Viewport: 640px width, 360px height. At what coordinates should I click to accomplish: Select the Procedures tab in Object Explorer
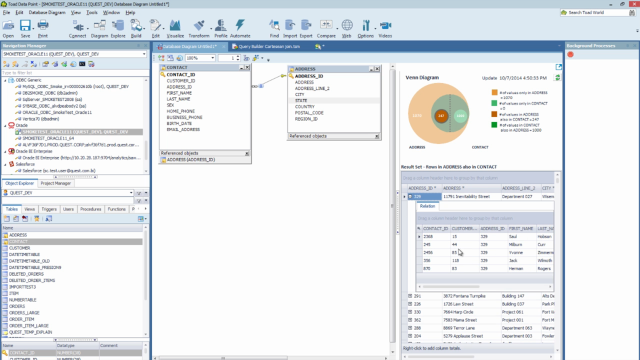[90, 209]
